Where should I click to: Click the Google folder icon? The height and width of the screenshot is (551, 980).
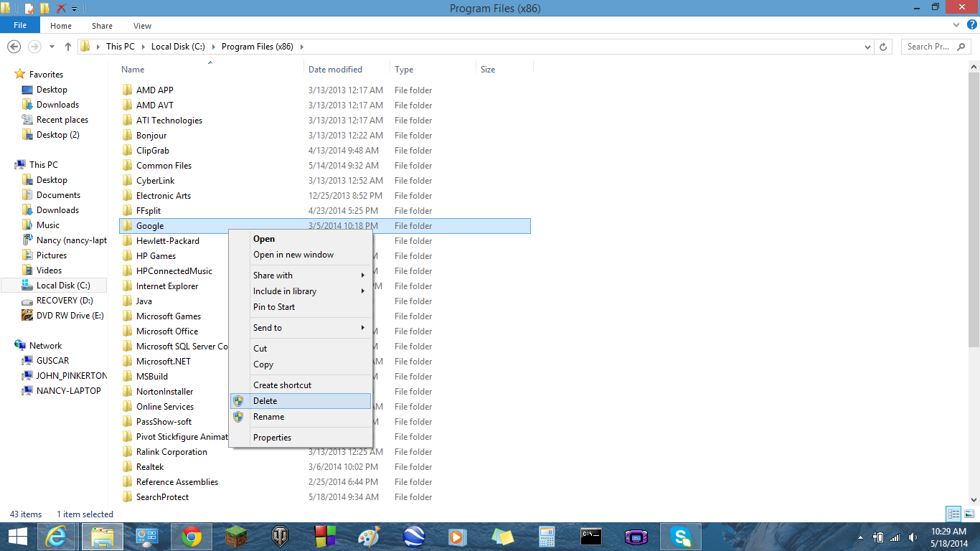(128, 225)
